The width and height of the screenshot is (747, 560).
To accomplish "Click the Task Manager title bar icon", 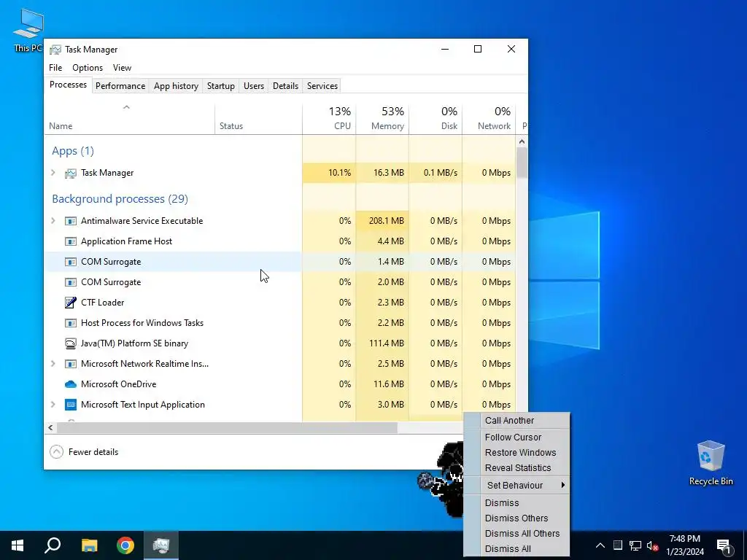I will 55,50.
